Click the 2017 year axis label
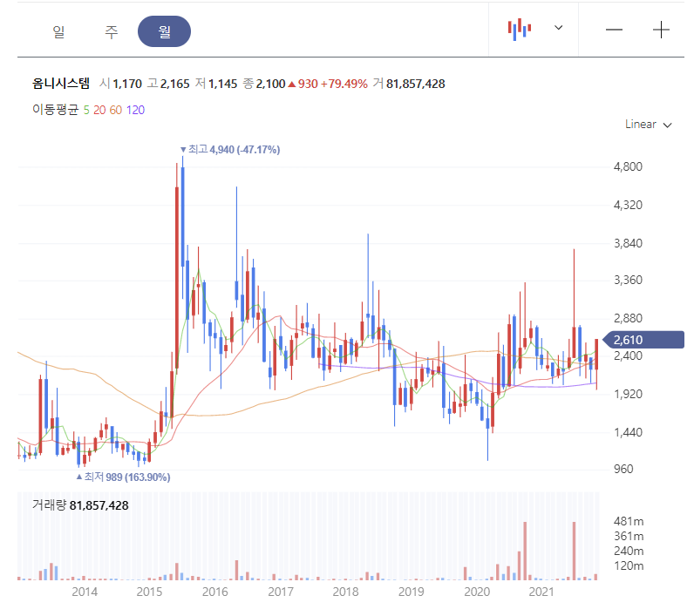The image size is (694, 616). pyautogui.click(x=281, y=592)
